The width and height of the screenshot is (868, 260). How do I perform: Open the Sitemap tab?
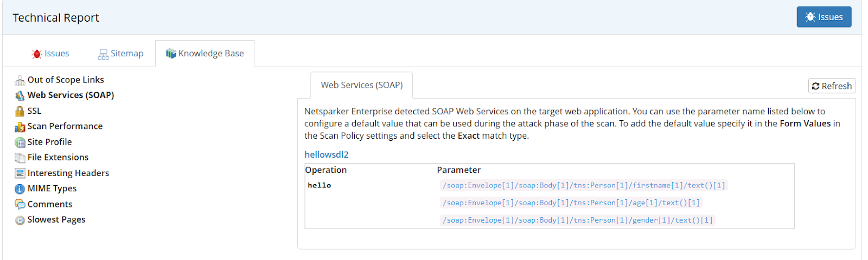(x=120, y=54)
